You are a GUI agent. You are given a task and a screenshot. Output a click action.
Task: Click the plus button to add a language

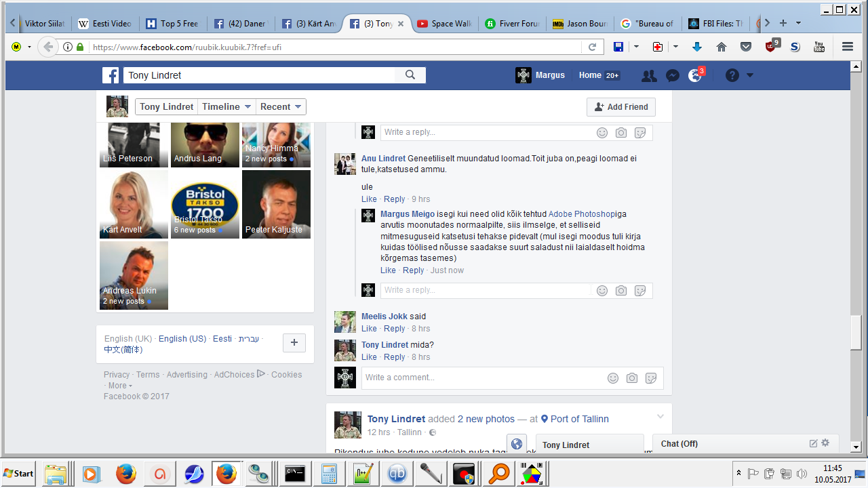pos(294,343)
